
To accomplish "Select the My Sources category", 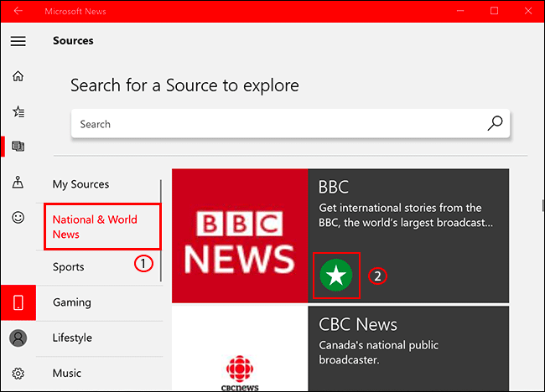I will click(x=80, y=184).
